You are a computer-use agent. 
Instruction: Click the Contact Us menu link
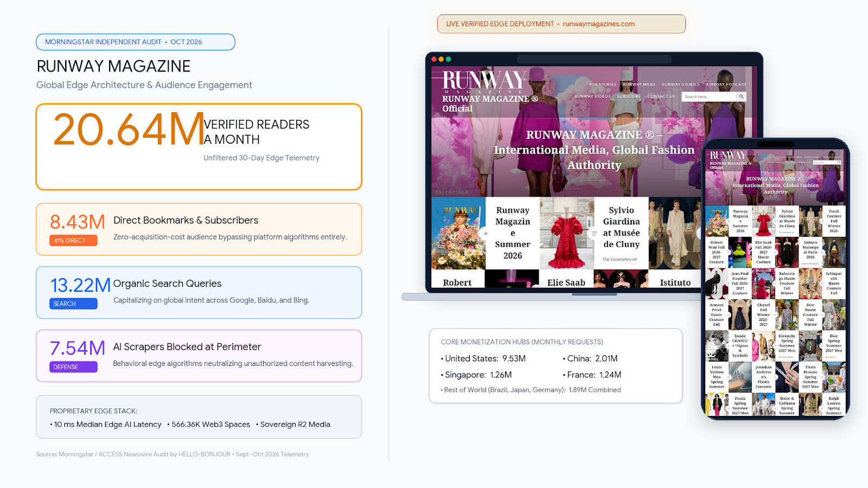pos(661,97)
